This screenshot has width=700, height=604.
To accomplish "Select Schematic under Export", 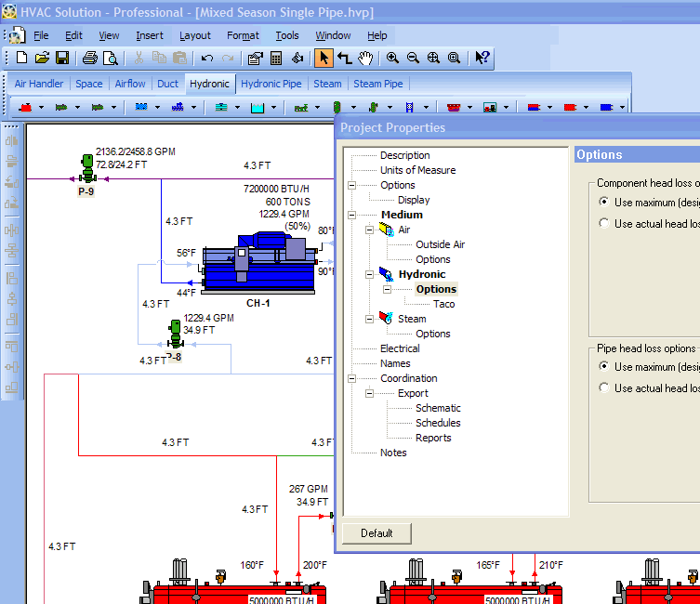I will coord(438,408).
